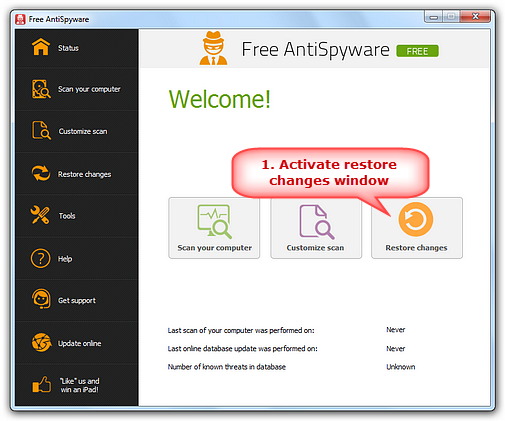Screen dimensions: 505x421
Task: Click the purple document magnifier icon
Action: click(x=317, y=222)
